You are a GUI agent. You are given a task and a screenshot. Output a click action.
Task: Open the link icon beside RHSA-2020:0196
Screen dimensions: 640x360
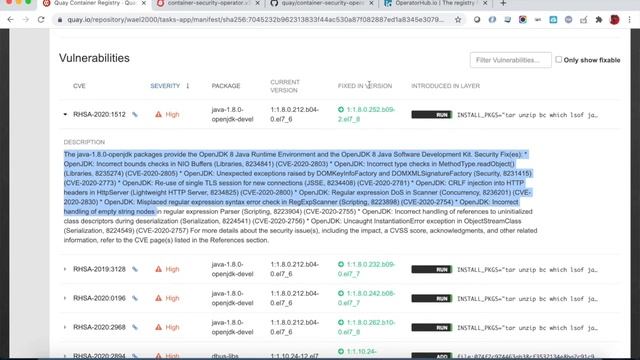coord(135,298)
